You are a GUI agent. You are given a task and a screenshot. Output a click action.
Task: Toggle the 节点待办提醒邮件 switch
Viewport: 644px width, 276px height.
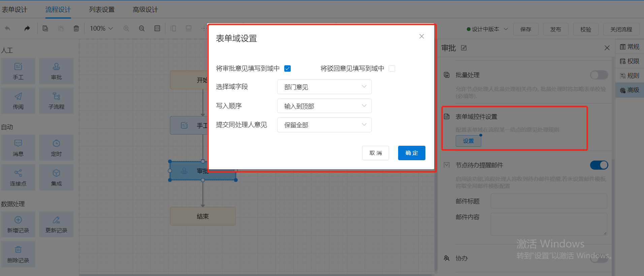pyautogui.click(x=599, y=165)
